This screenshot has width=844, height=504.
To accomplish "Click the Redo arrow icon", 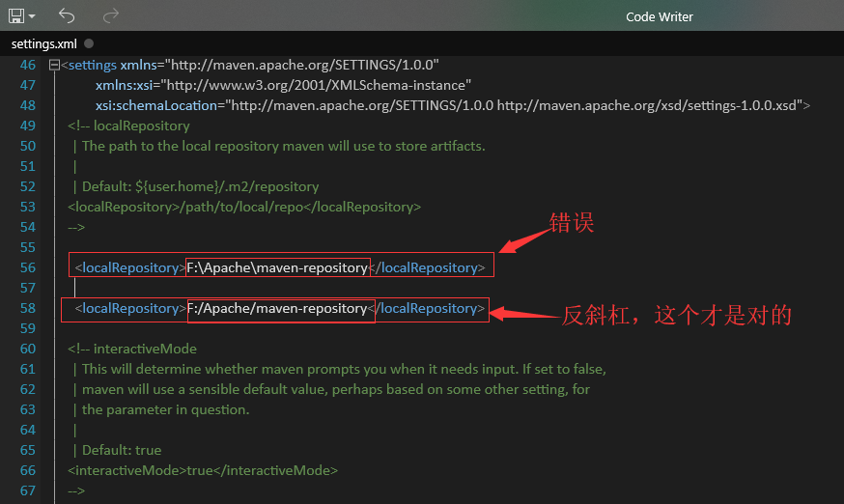I will (x=110, y=16).
